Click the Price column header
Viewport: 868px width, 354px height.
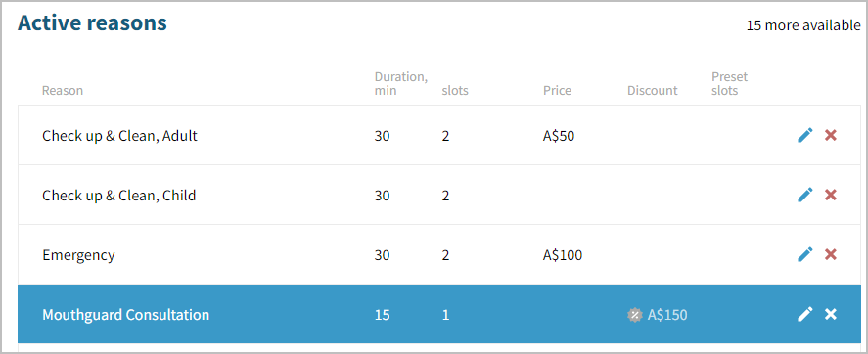coord(557,91)
